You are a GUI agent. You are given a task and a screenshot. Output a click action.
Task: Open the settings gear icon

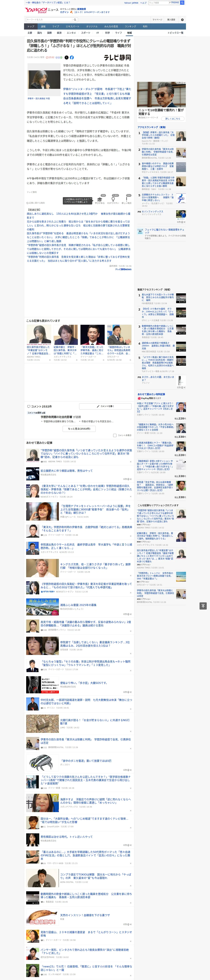182,20
